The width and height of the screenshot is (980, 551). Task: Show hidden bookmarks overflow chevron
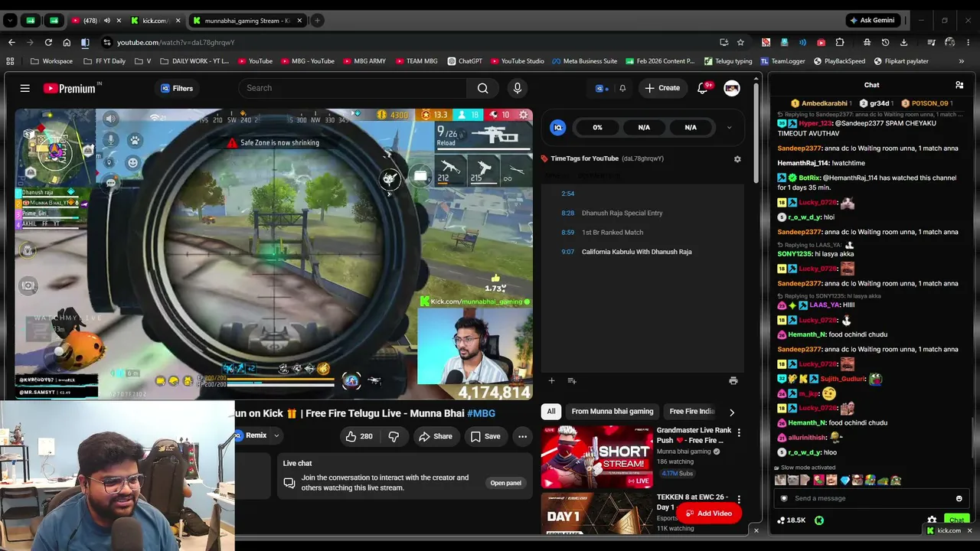(962, 61)
